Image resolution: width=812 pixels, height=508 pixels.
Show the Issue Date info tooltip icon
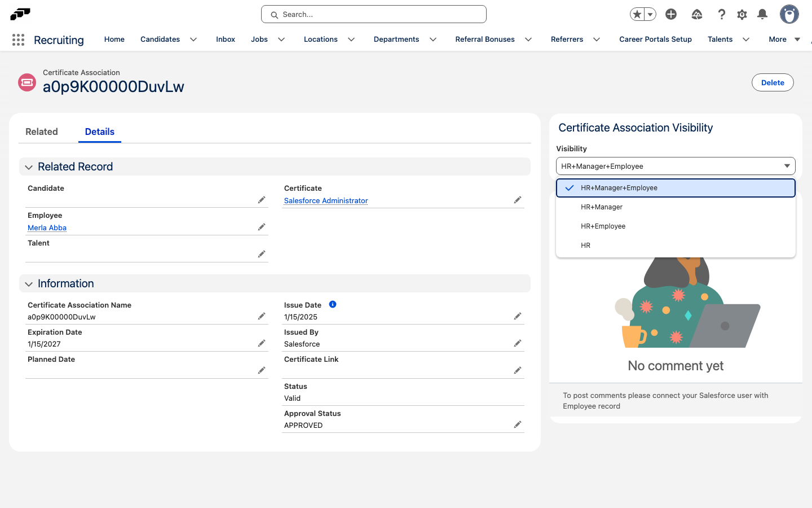(x=333, y=304)
